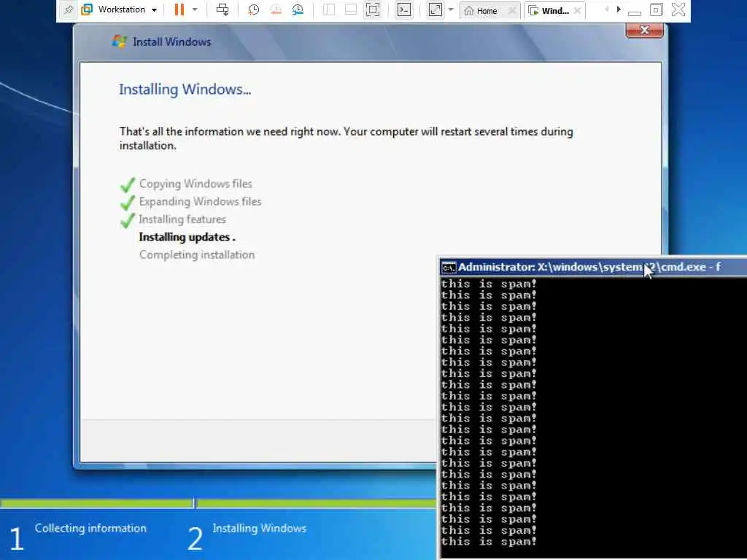Click the stage 2 green progress bar
This screenshot has width=747, height=560.
pos(317,503)
